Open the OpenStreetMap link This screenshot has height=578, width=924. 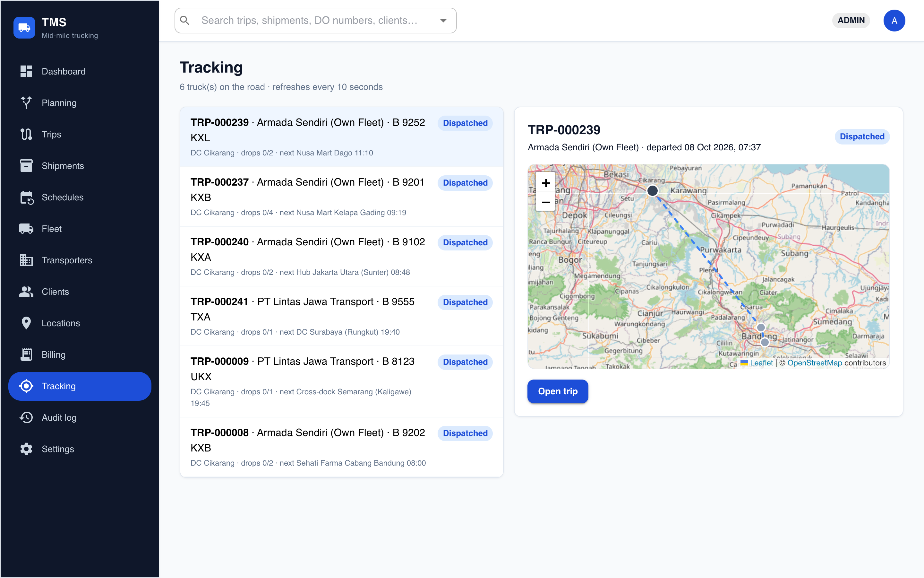[814, 363]
